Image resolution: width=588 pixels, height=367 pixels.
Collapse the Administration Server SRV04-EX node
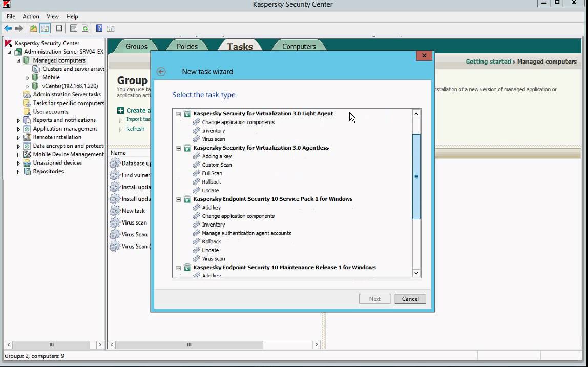9,52
